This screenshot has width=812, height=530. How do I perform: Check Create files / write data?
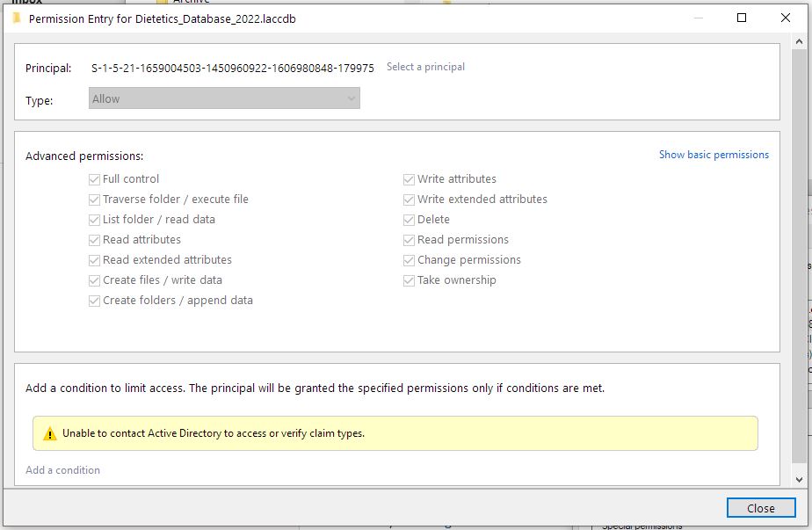click(x=93, y=280)
